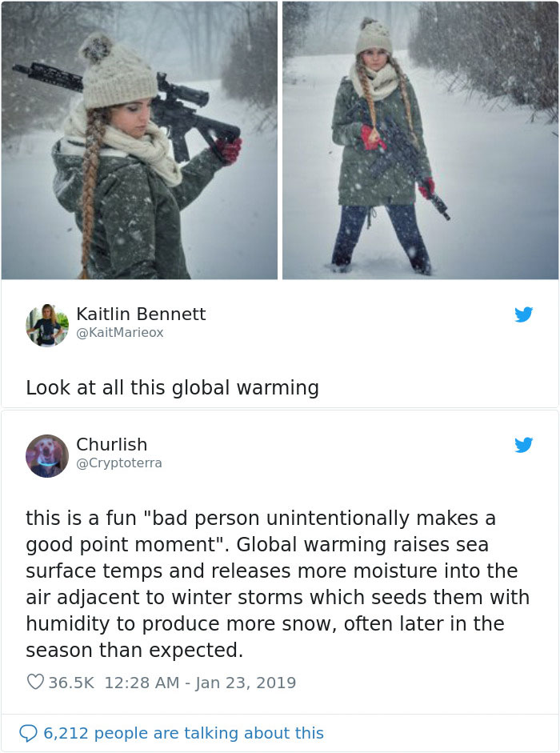The height and width of the screenshot is (753, 560).
Task: Open the @Cryptoterra handle link
Action: coord(119,463)
